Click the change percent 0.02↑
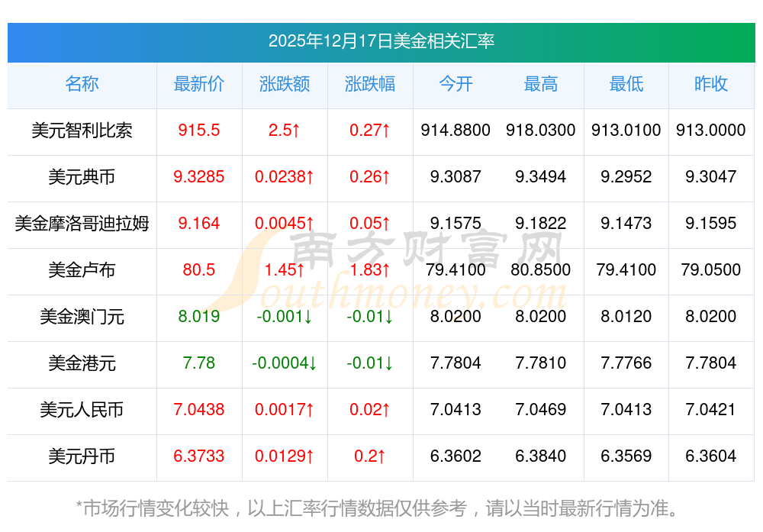Viewport: 763px width, 532px height. point(370,409)
